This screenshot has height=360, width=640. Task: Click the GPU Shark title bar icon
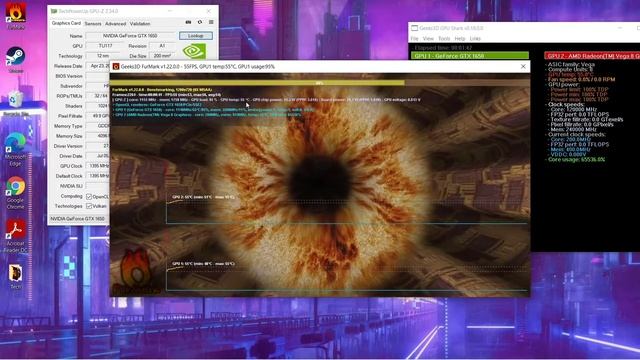point(415,28)
